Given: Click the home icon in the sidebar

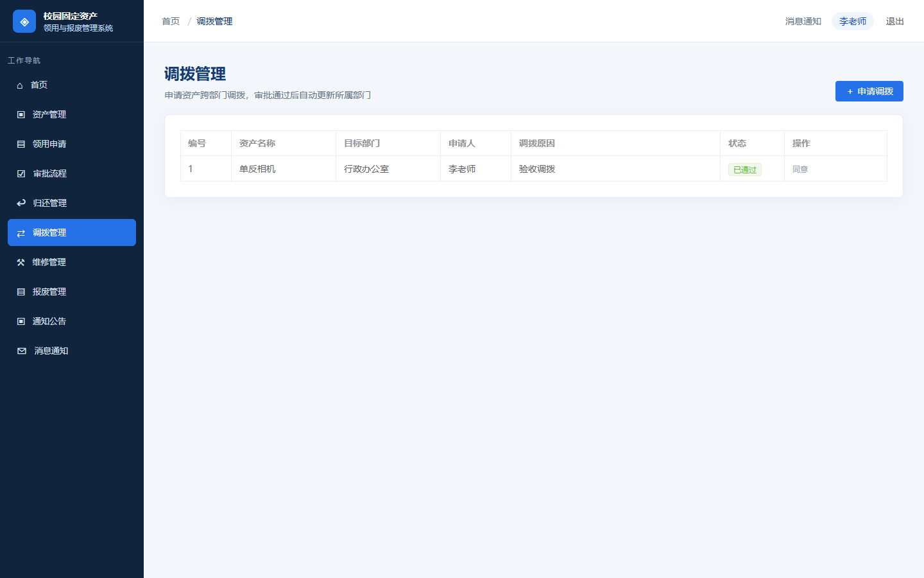Looking at the screenshot, I should [x=20, y=85].
